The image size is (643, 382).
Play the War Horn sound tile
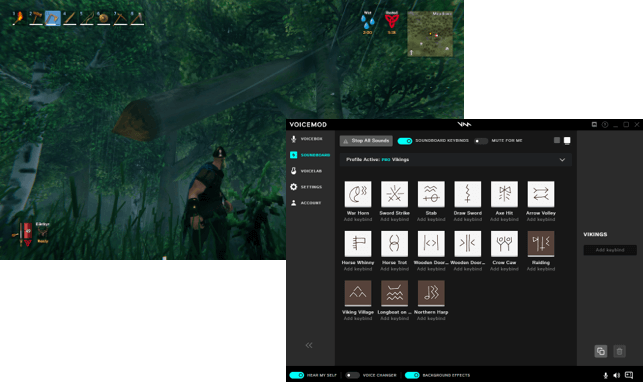coord(358,194)
